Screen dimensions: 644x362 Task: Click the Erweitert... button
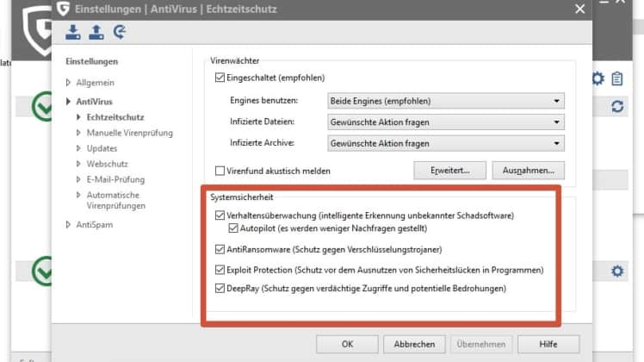(449, 171)
